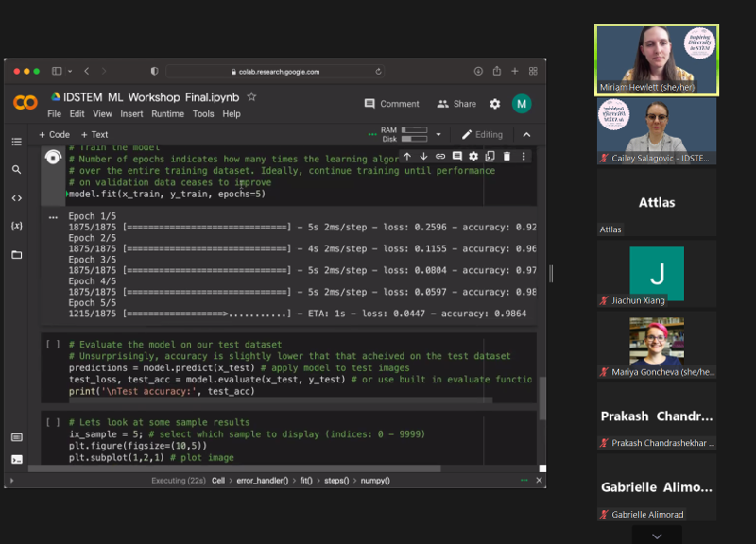This screenshot has width=756, height=544.
Task: Open the variables inspector panel
Action: (x=17, y=226)
